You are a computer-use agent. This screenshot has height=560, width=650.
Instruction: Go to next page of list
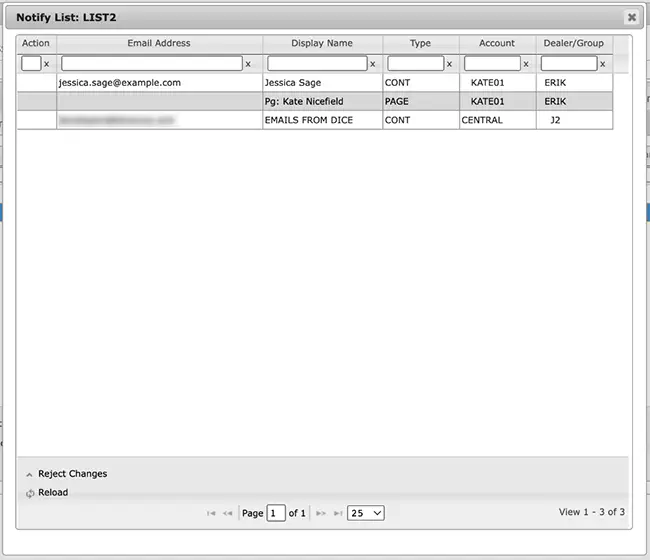point(321,513)
